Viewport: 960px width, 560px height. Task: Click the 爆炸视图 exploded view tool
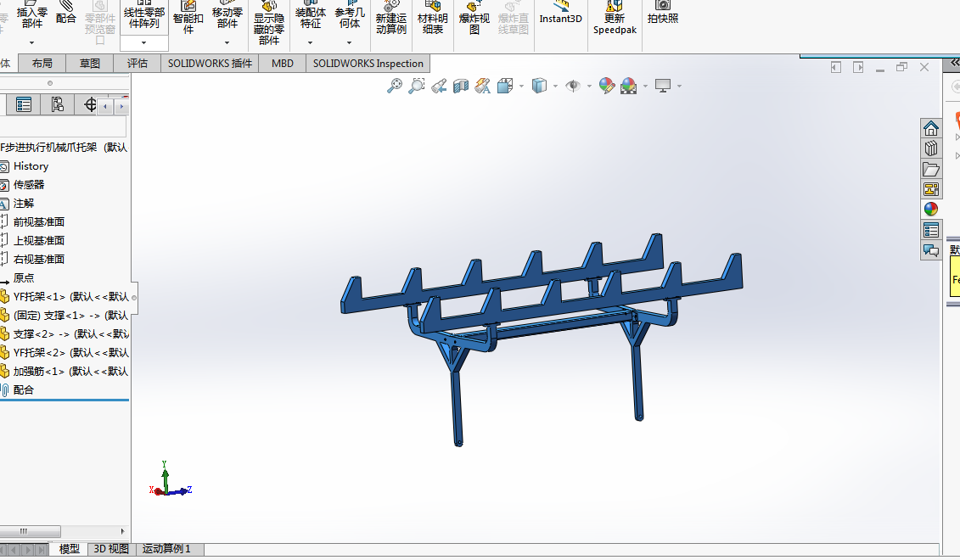pos(474,18)
